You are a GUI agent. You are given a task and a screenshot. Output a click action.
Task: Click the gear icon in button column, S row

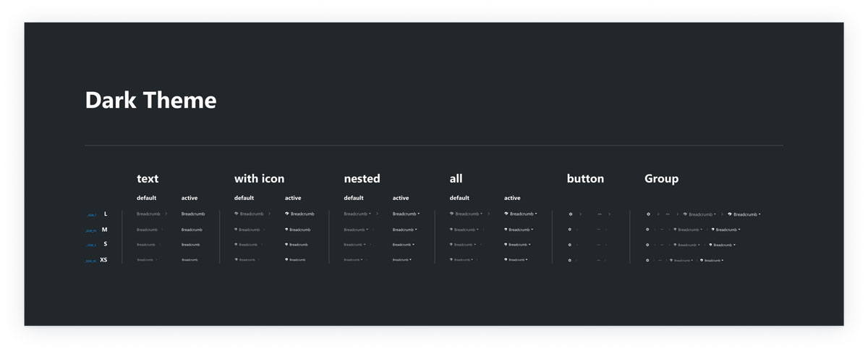569,245
